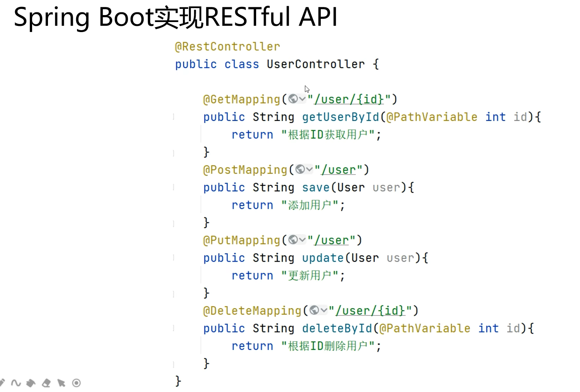This screenshot has height=392, width=580.
Task: Open the /user/{id} URL in @GetMapping
Action: 349,99
